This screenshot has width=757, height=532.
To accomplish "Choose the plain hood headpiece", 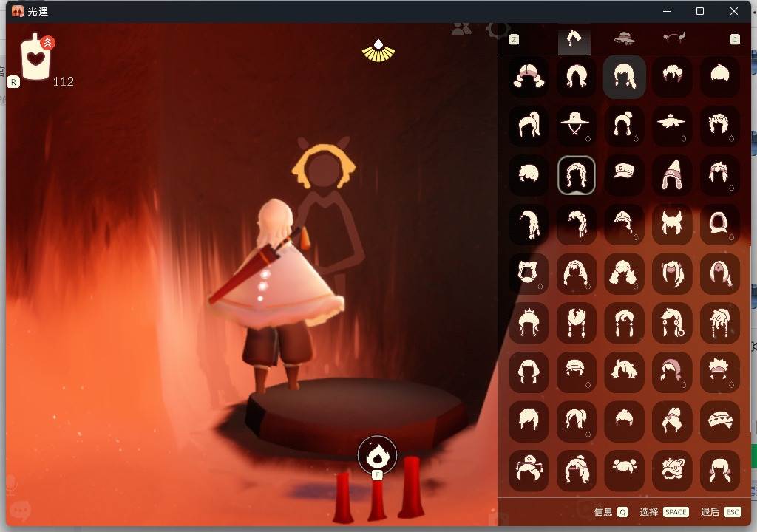I will tap(719, 224).
